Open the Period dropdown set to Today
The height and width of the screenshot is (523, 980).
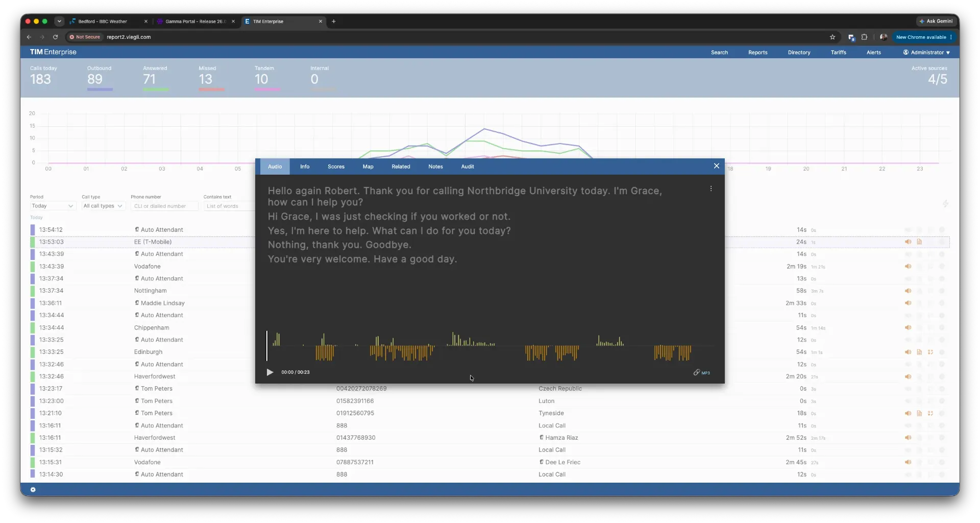click(x=53, y=206)
